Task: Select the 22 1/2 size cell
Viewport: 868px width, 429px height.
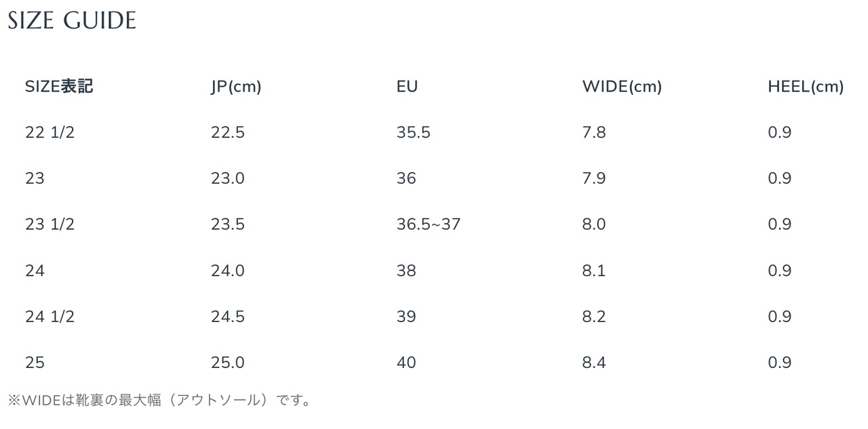Action: [50, 132]
